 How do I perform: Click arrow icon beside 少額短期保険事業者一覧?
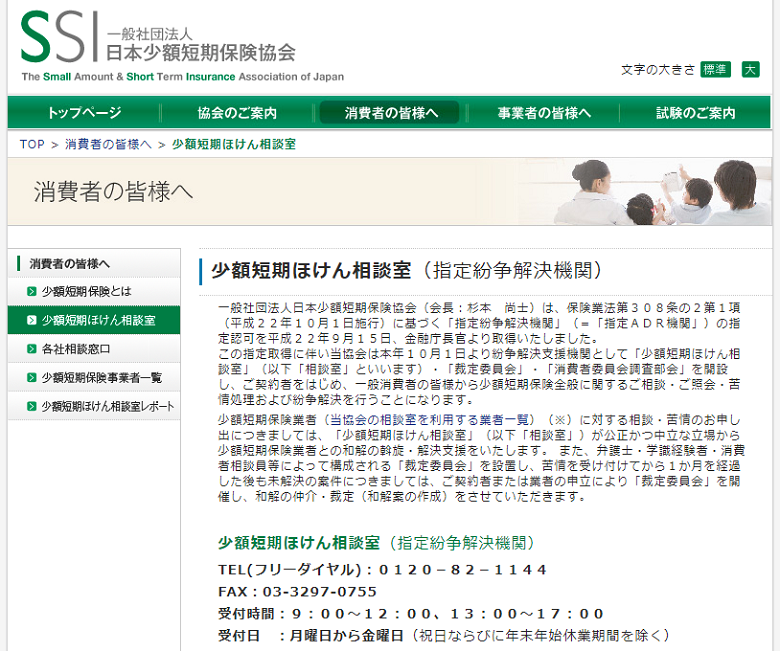[x=31, y=378]
